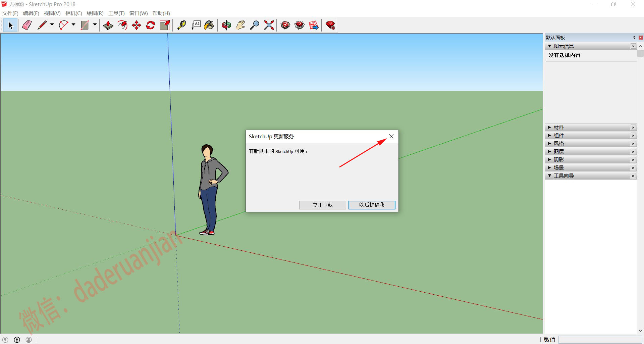Pick the Scale tool

point(165,25)
